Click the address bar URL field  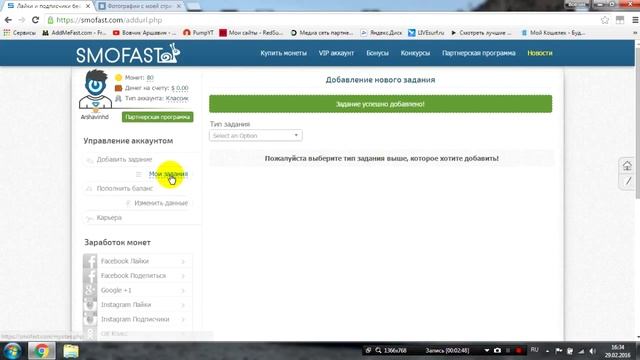(318, 20)
